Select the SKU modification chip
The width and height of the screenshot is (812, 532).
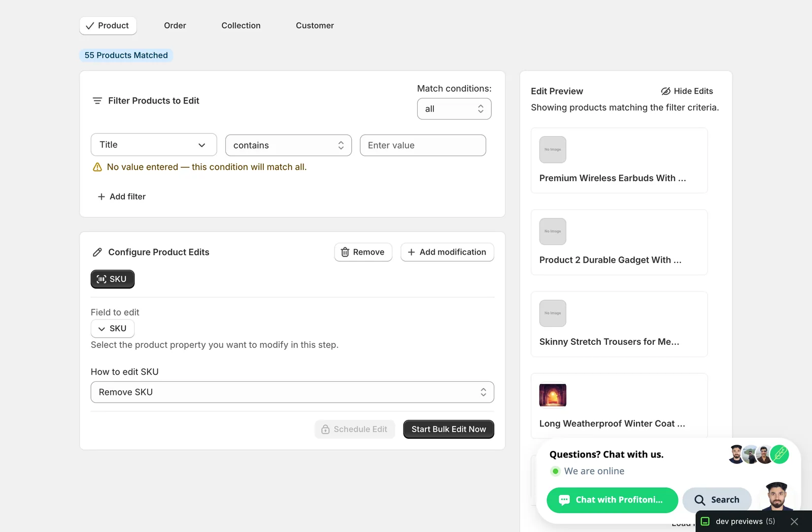(113, 279)
